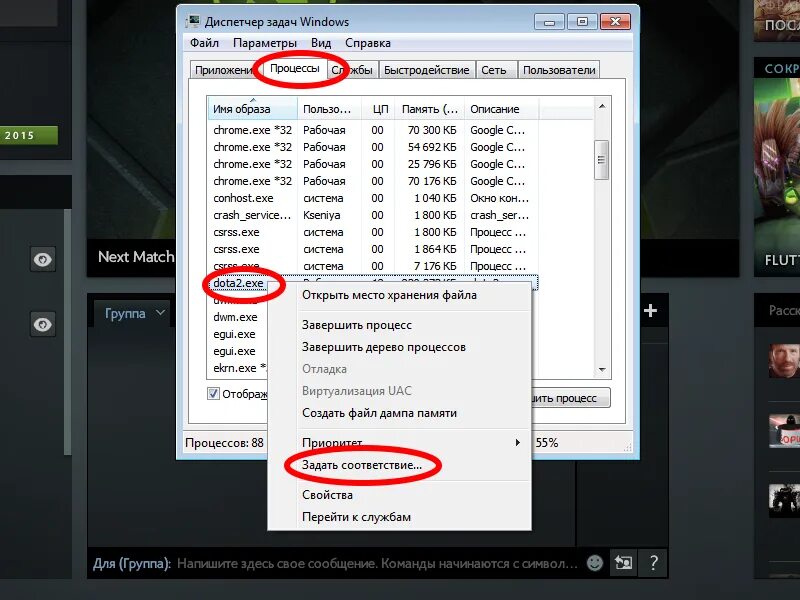Switch to the Быстродействие tab

[427, 70]
